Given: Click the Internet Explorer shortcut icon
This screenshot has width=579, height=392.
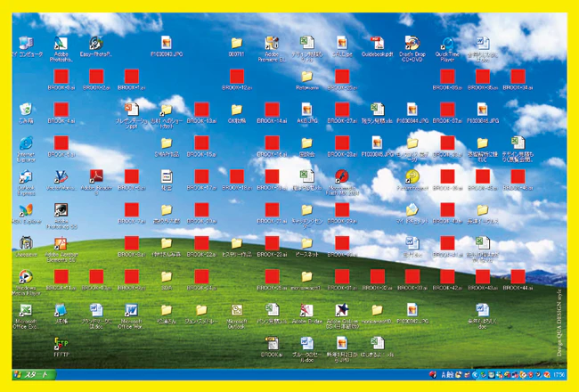Looking at the screenshot, I should tap(26, 143).
